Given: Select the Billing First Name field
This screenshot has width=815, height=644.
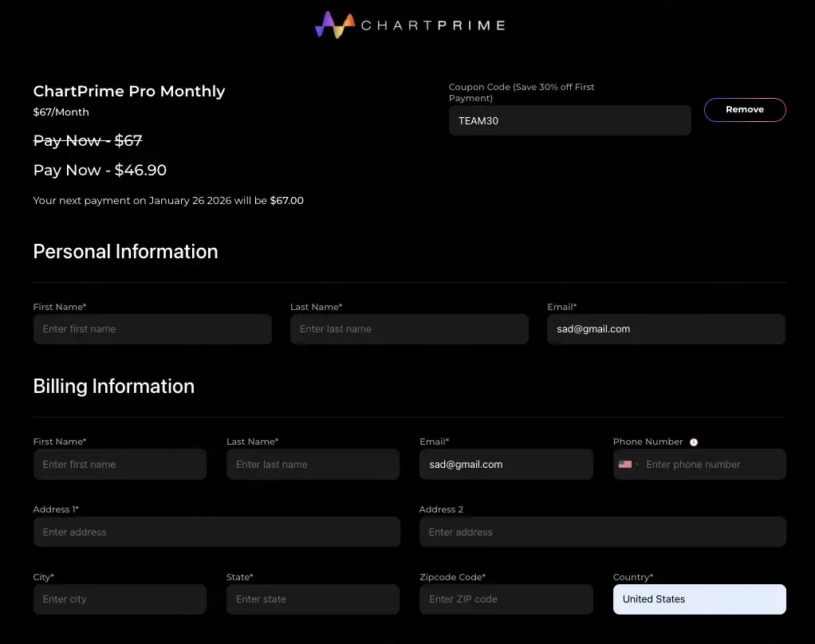Looking at the screenshot, I should tap(120, 465).
